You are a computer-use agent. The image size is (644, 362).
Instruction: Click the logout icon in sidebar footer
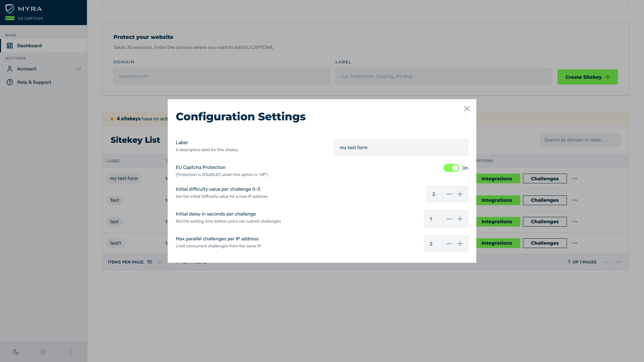(43, 352)
